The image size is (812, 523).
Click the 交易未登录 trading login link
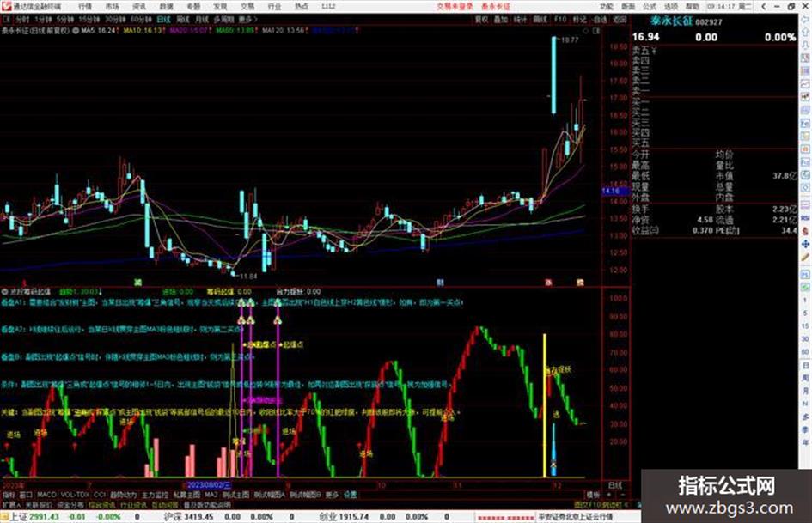coord(455,7)
